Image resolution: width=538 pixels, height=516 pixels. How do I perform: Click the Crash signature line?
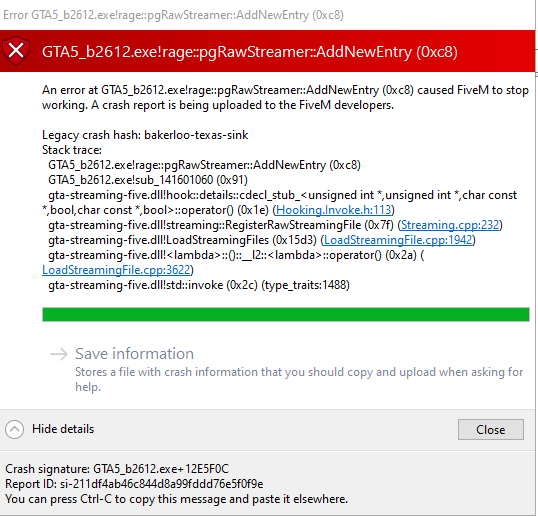coord(117,469)
